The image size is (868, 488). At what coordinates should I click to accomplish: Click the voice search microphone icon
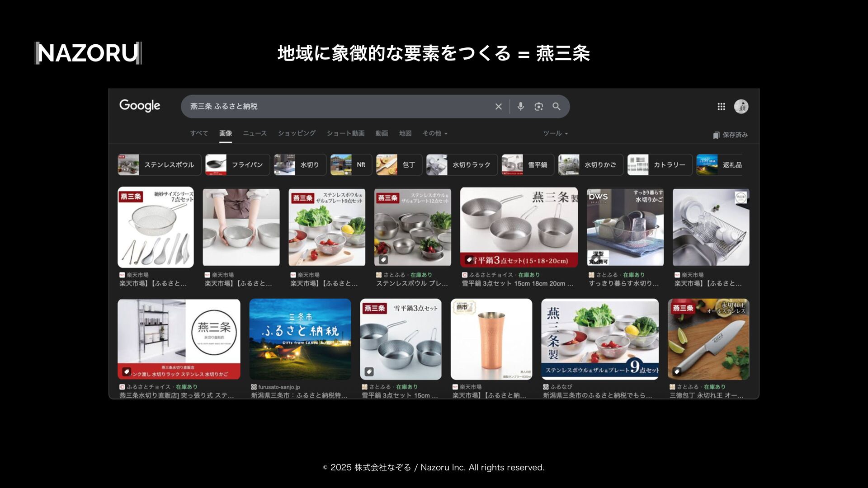(520, 106)
